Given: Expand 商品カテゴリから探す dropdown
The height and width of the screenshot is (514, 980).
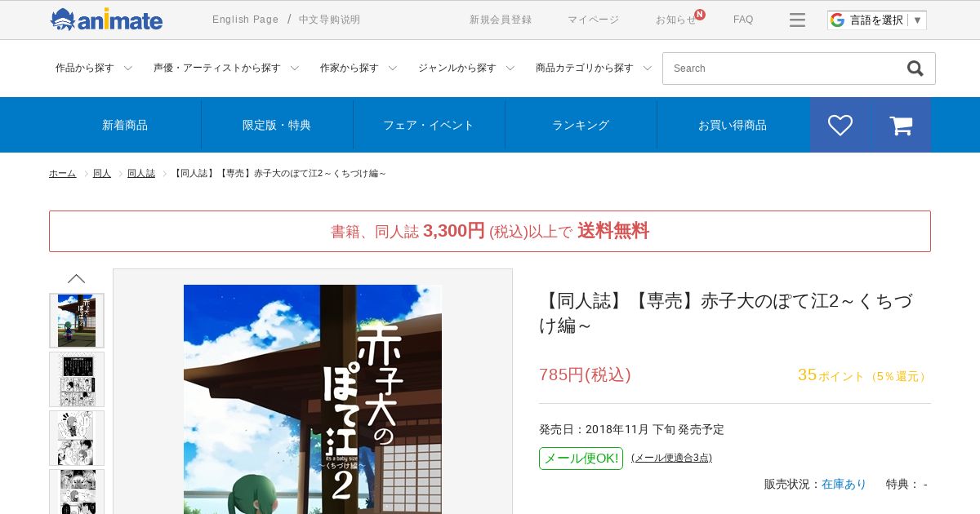Looking at the screenshot, I should tap(594, 69).
